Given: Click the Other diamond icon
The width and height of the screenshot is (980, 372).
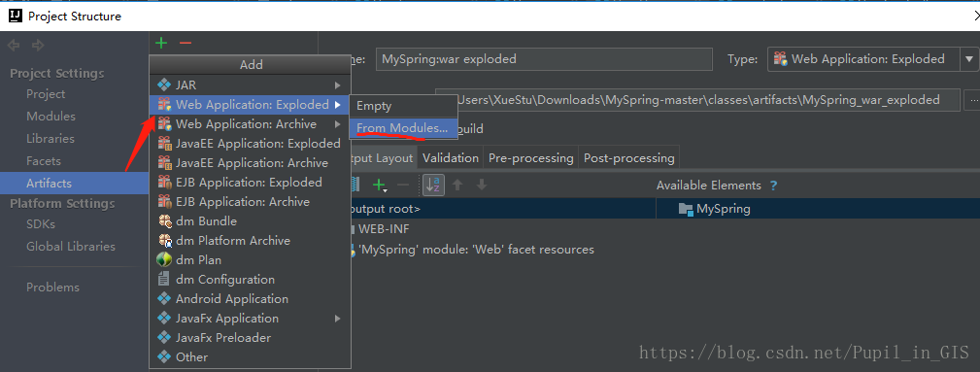Looking at the screenshot, I should (x=164, y=356).
